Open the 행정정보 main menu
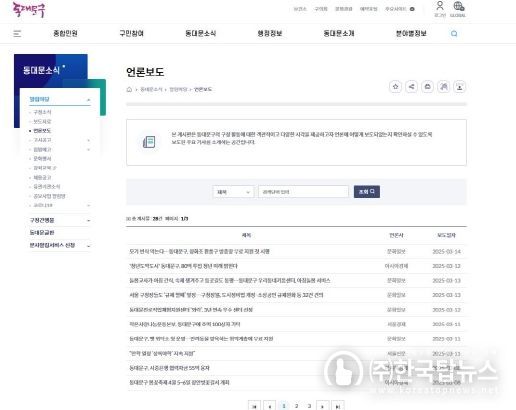Viewport: 516px width, 410px height. (270, 34)
